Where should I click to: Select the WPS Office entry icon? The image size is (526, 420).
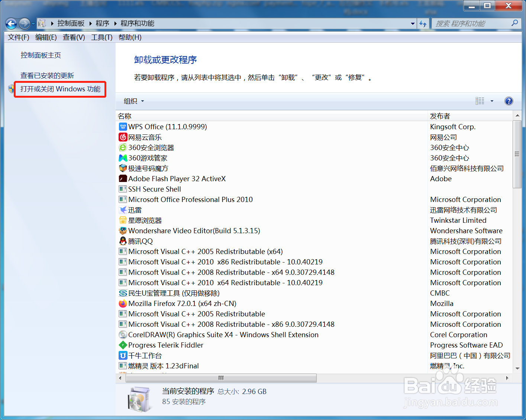(123, 127)
